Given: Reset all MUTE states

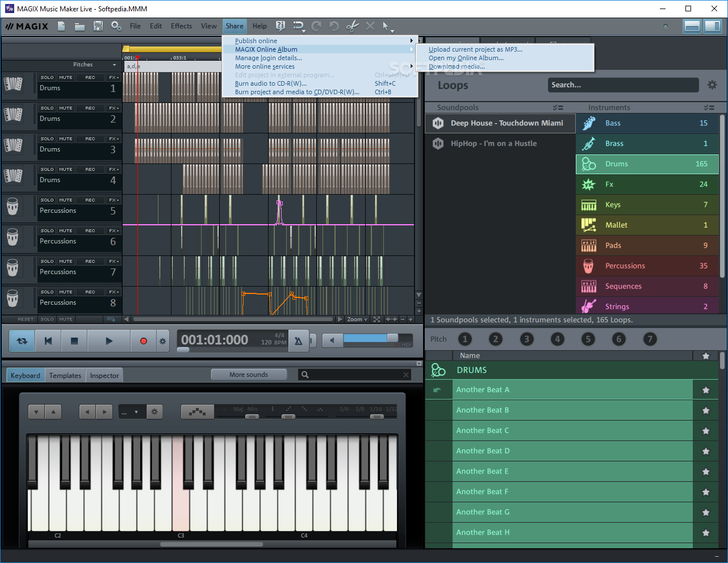Looking at the screenshot, I should 66,320.
